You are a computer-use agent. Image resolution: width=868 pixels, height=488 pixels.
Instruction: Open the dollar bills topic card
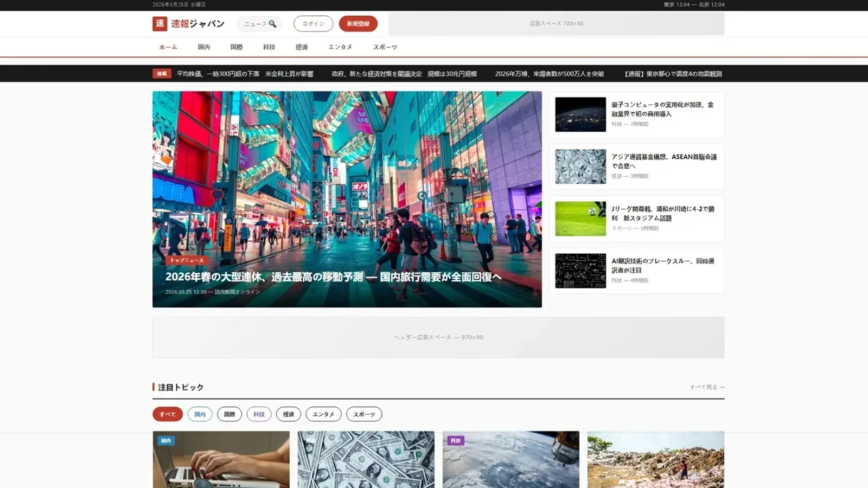point(366,460)
